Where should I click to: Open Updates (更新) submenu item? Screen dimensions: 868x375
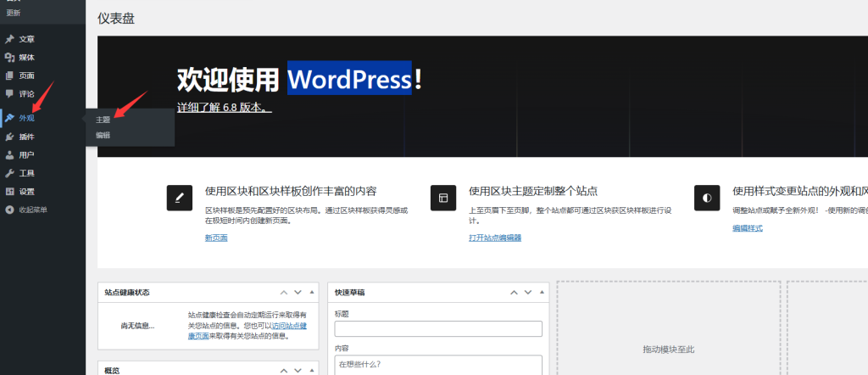14,13
